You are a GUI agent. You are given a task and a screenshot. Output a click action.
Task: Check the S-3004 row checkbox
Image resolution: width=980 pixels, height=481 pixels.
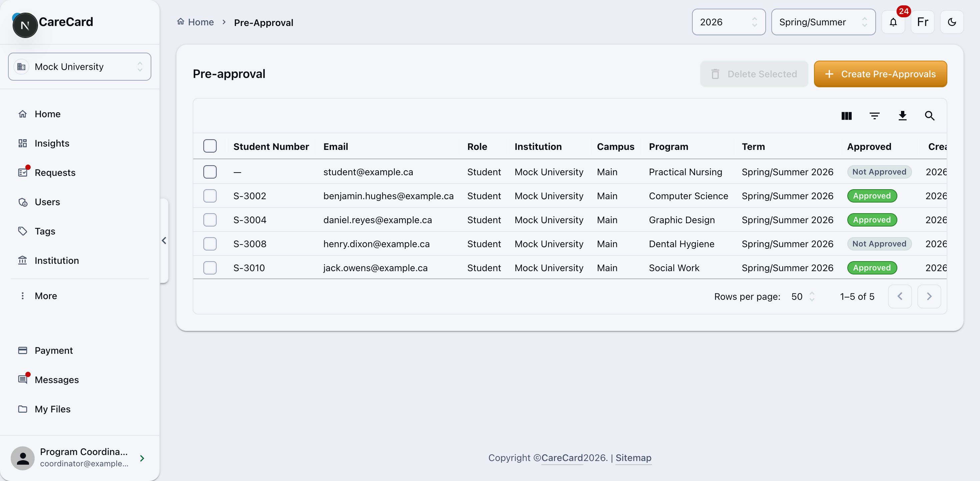pos(210,220)
